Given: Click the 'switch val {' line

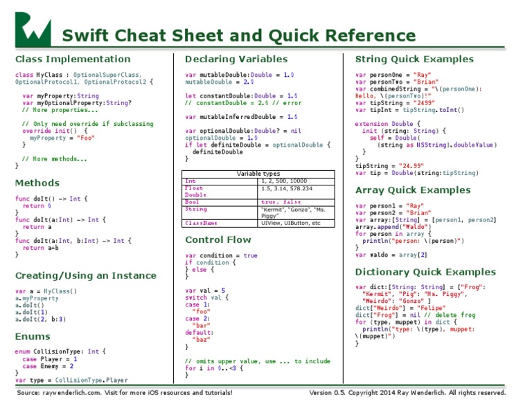Looking at the screenshot, I should (x=207, y=298).
